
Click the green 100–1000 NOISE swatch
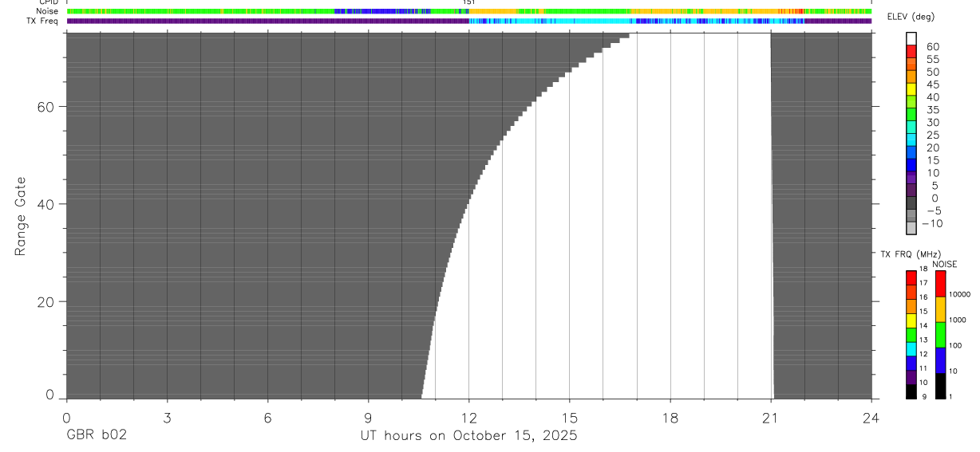pos(940,334)
